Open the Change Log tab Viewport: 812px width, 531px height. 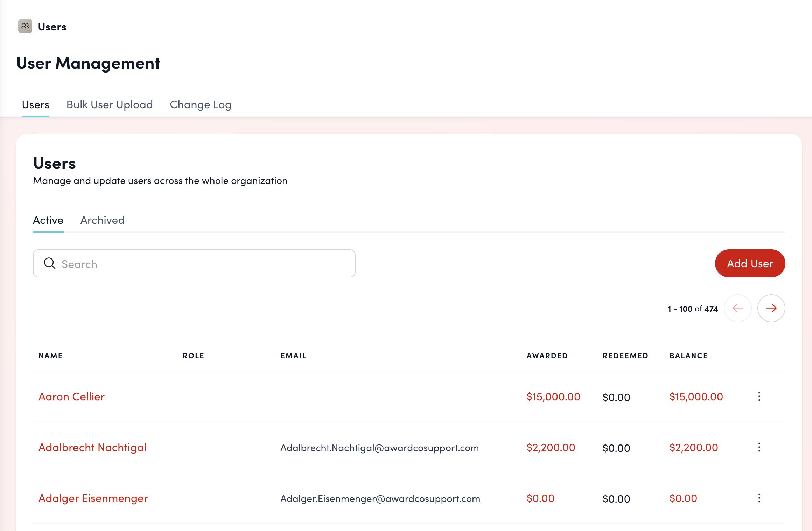[201, 105]
